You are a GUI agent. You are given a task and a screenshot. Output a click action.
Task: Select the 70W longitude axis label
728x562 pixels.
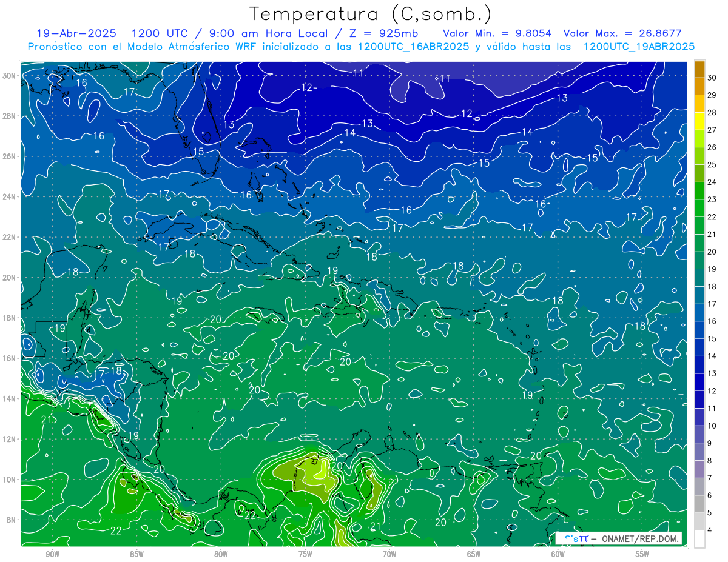(x=389, y=554)
